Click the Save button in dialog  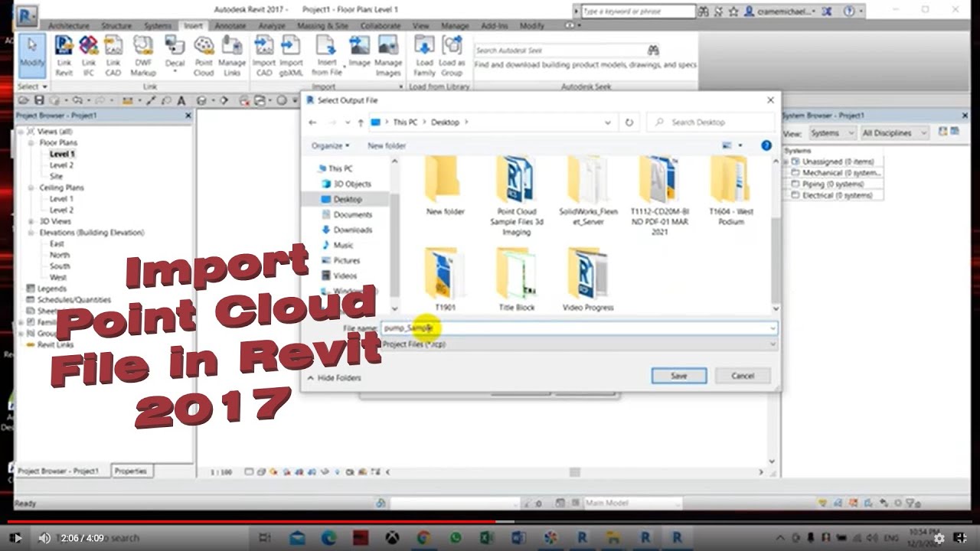click(679, 376)
